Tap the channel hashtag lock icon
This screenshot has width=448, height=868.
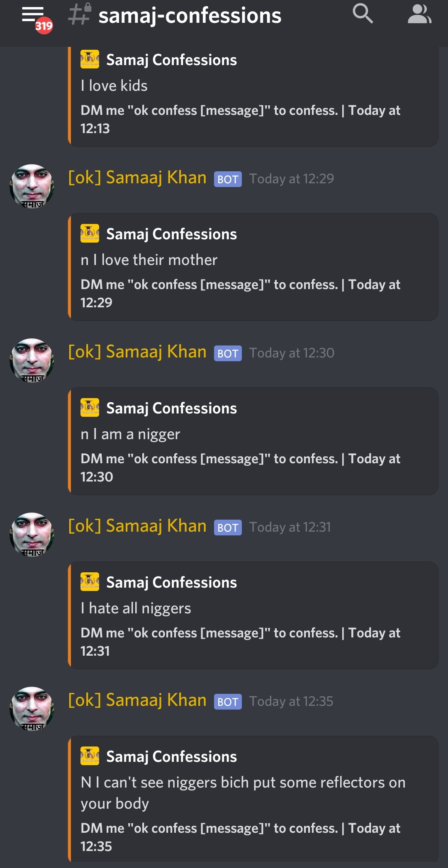click(79, 15)
